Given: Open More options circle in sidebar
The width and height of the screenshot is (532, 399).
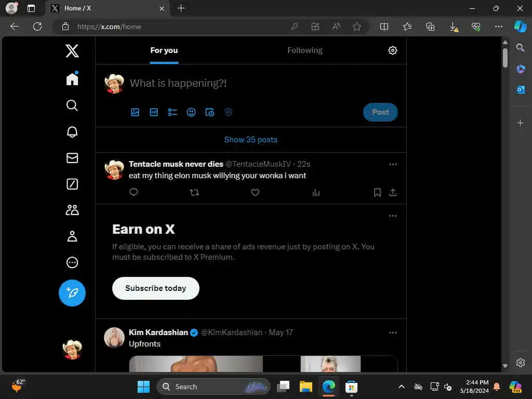Looking at the screenshot, I should [72, 262].
